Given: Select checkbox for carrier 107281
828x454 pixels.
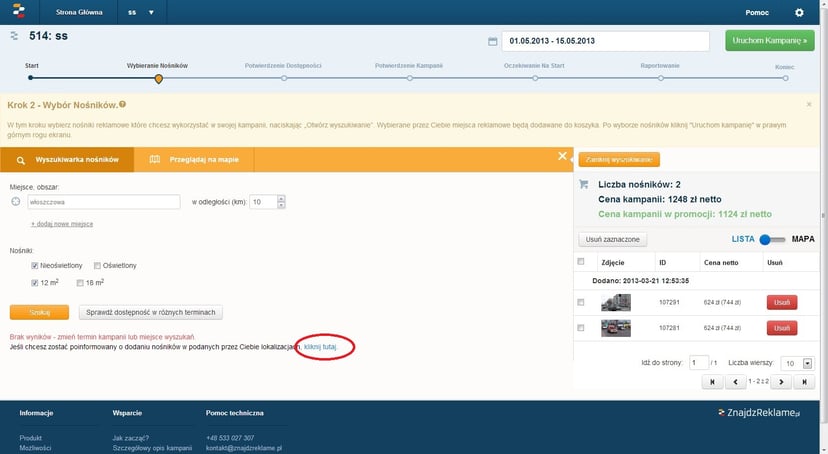Looking at the screenshot, I should [x=581, y=328].
